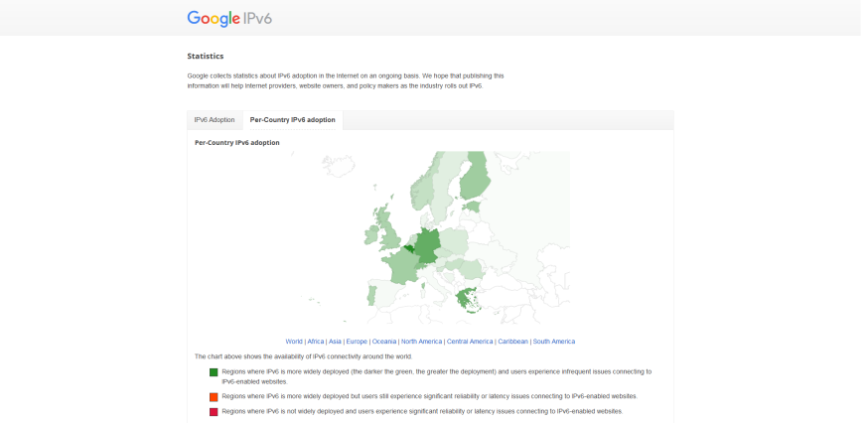Viewport: 868px width, 423px height.
Task: Click the Google IPv6 logo
Action: pyautogui.click(x=229, y=18)
